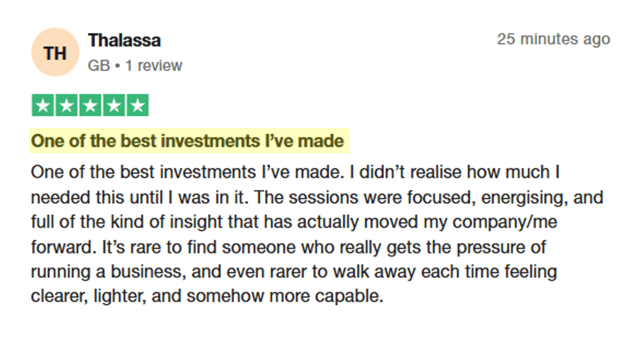Click the fourth green rating star
Image resolution: width=644 pixels, height=339 pixels.
[x=114, y=105]
